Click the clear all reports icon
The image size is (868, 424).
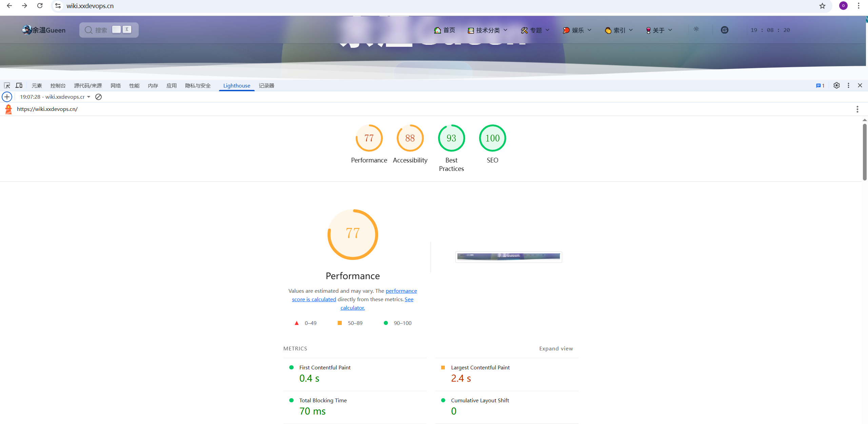[x=98, y=97]
